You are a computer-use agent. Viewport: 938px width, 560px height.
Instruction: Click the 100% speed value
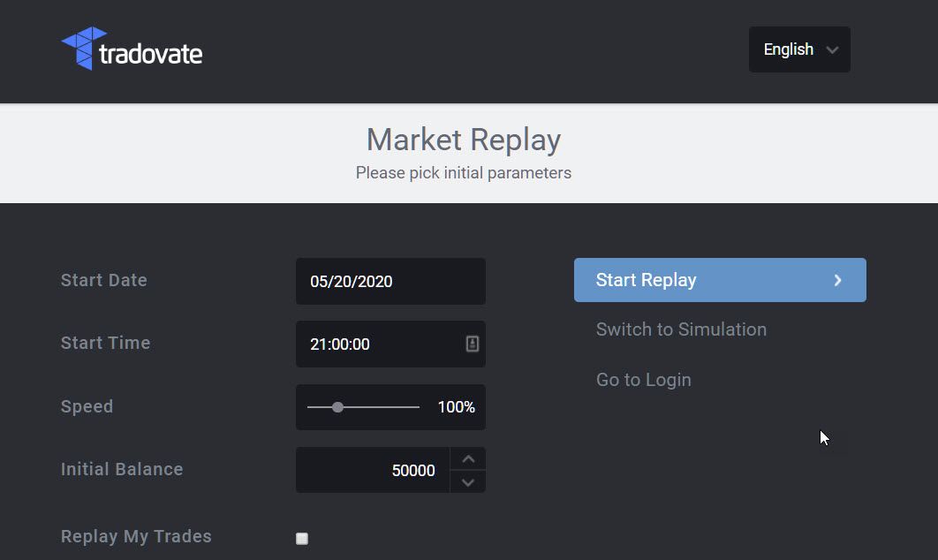tap(456, 407)
